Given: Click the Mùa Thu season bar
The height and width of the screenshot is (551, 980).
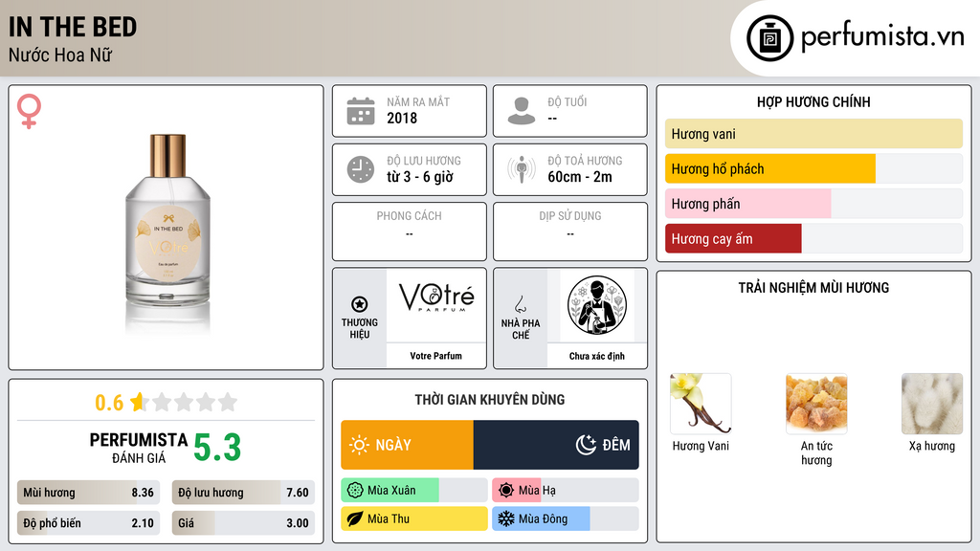Looking at the screenshot, I should (x=414, y=518).
